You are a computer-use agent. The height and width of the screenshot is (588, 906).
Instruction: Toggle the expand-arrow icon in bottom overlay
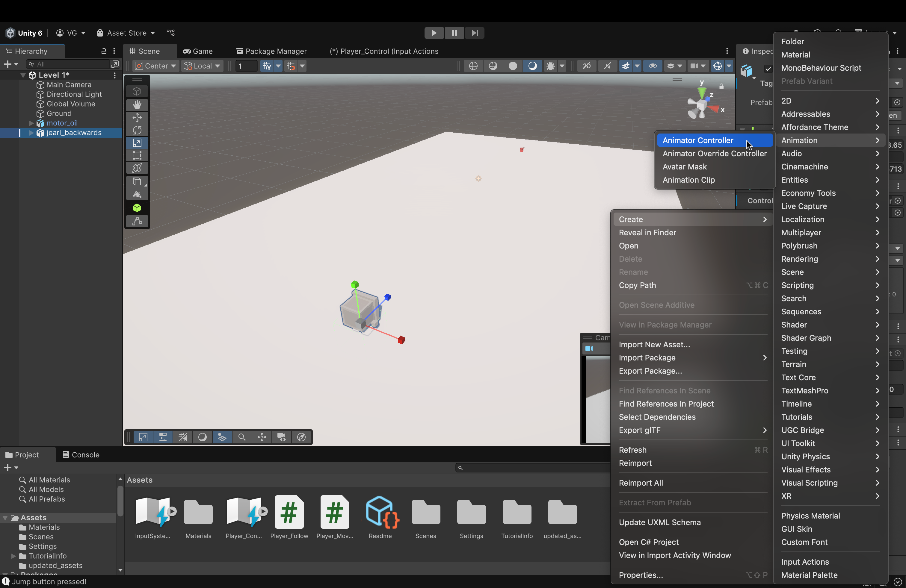[143, 437]
